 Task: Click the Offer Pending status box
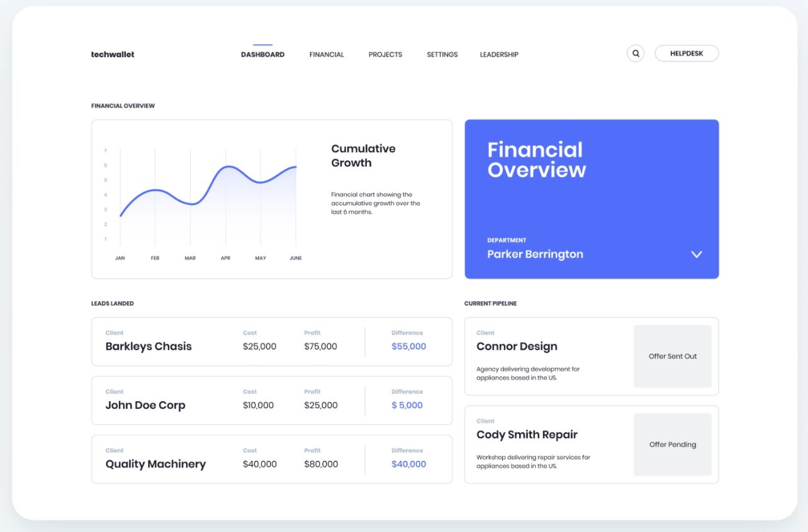(x=673, y=445)
